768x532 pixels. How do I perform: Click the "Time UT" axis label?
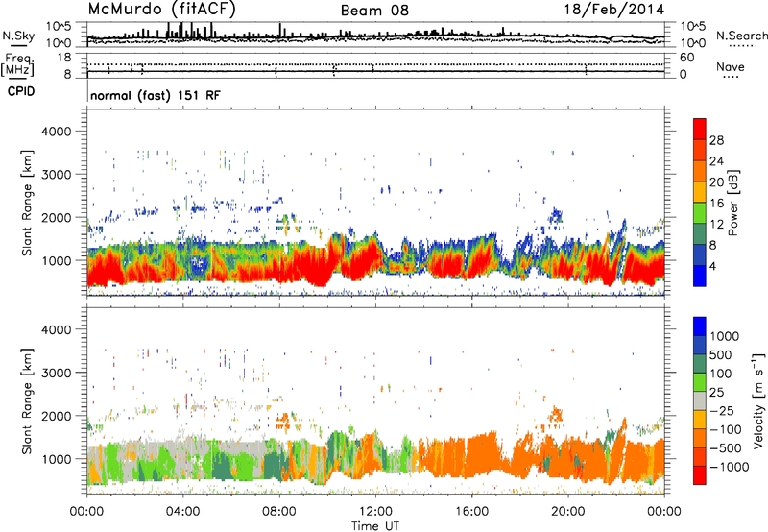(x=375, y=526)
